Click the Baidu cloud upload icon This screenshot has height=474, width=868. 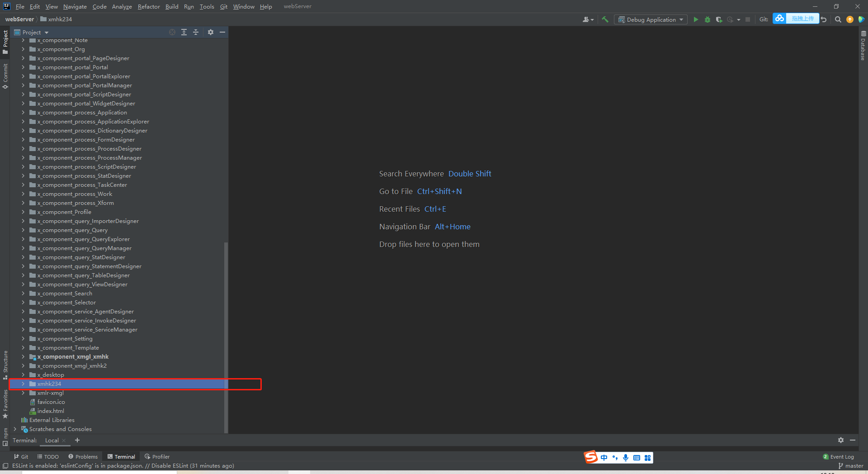[779, 19]
